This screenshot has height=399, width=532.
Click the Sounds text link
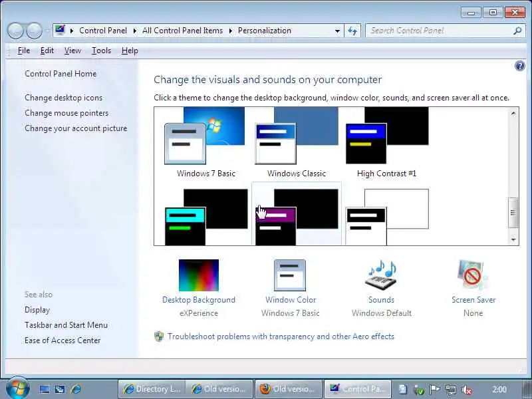tap(381, 300)
